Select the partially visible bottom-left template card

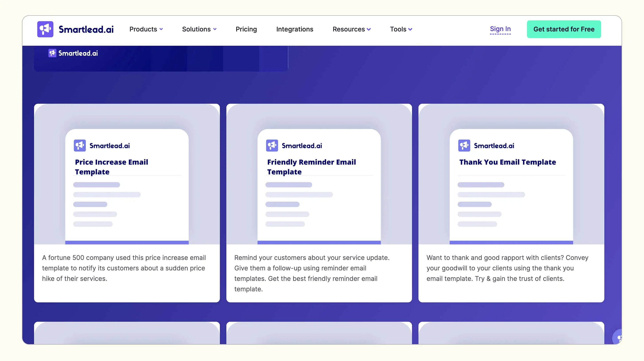point(127,333)
